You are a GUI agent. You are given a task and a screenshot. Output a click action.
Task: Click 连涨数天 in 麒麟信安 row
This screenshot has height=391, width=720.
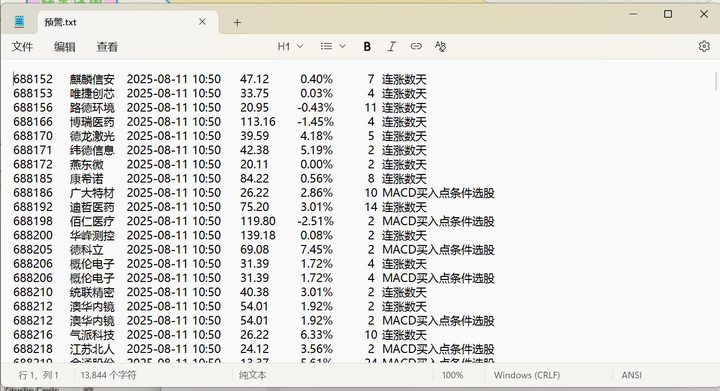(x=404, y=79)
